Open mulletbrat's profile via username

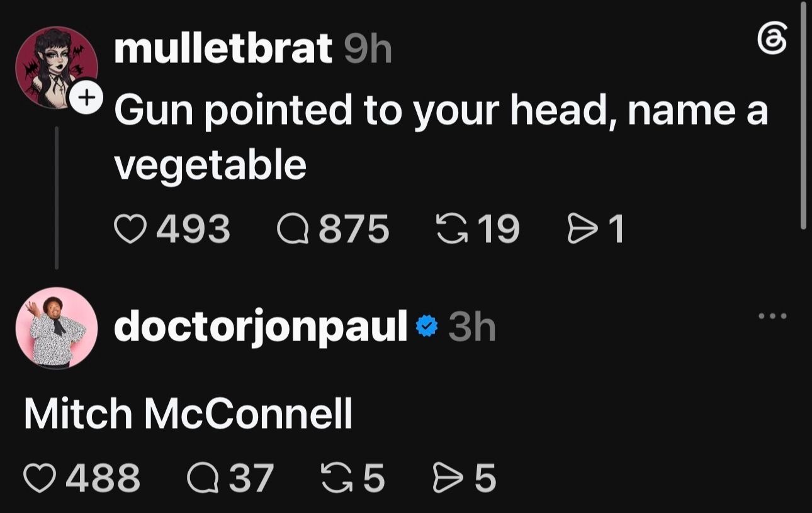[x=223, y=48]
